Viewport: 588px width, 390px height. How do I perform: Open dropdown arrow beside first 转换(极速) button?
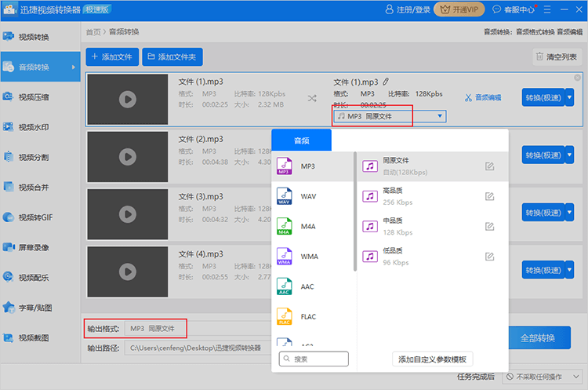click(569, 97)
